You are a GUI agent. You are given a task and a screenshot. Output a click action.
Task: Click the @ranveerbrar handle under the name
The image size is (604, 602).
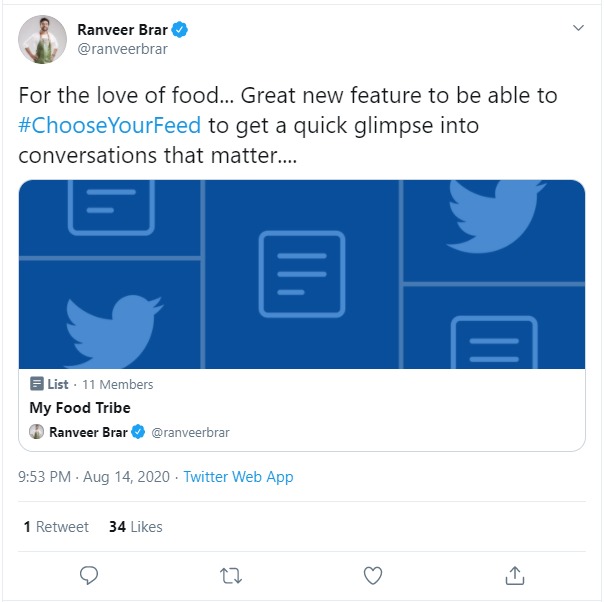[x=122, y=48]
